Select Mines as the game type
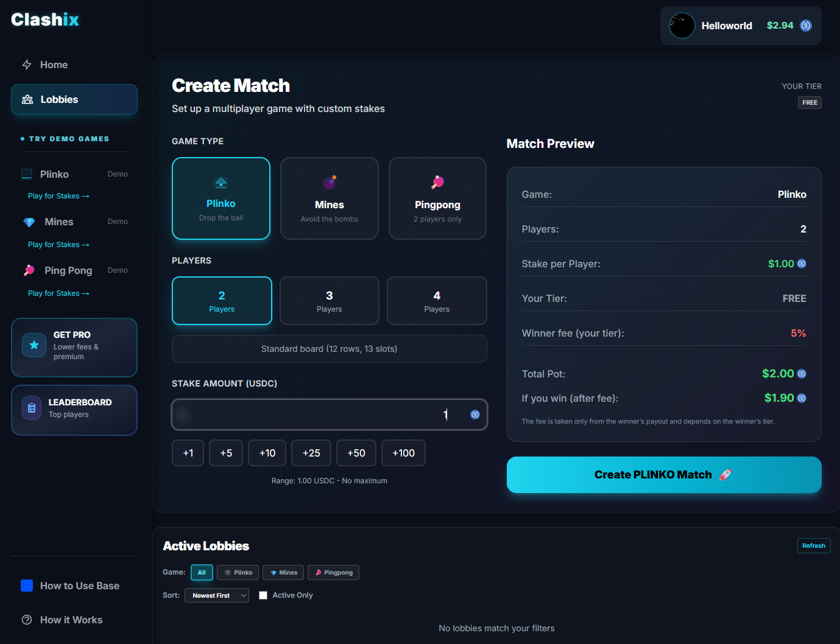The image size is (840, 644). click(329, 198)
